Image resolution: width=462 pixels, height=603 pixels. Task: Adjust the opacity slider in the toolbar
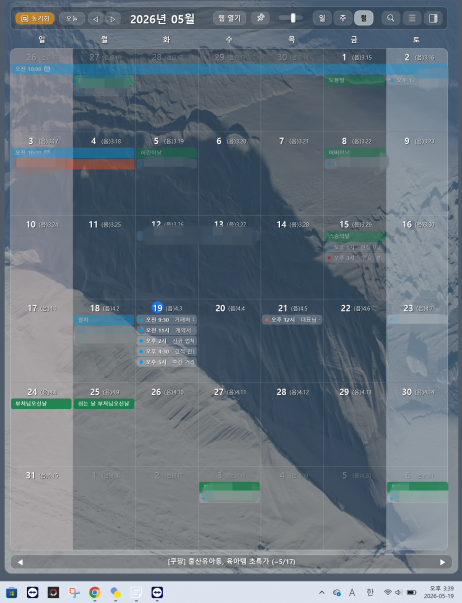click(x=293, y=18)
